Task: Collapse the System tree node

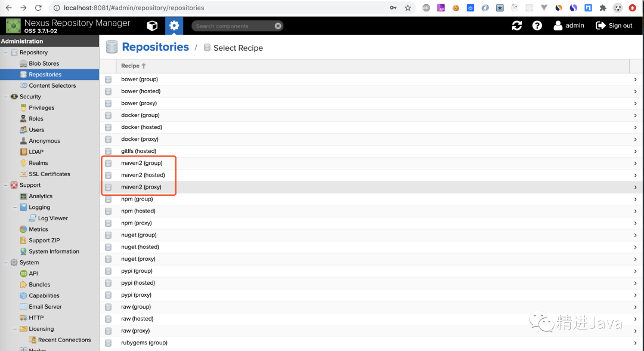Action: click(6, 262)
